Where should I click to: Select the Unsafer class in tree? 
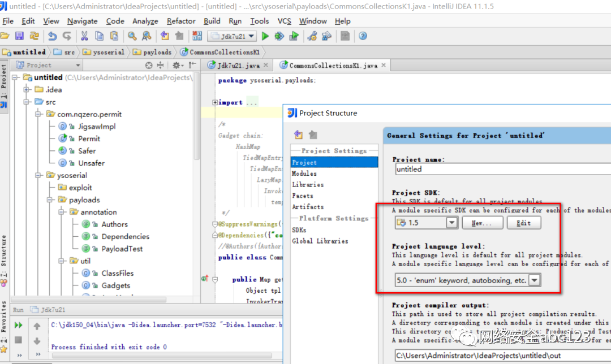click(91, 163)
